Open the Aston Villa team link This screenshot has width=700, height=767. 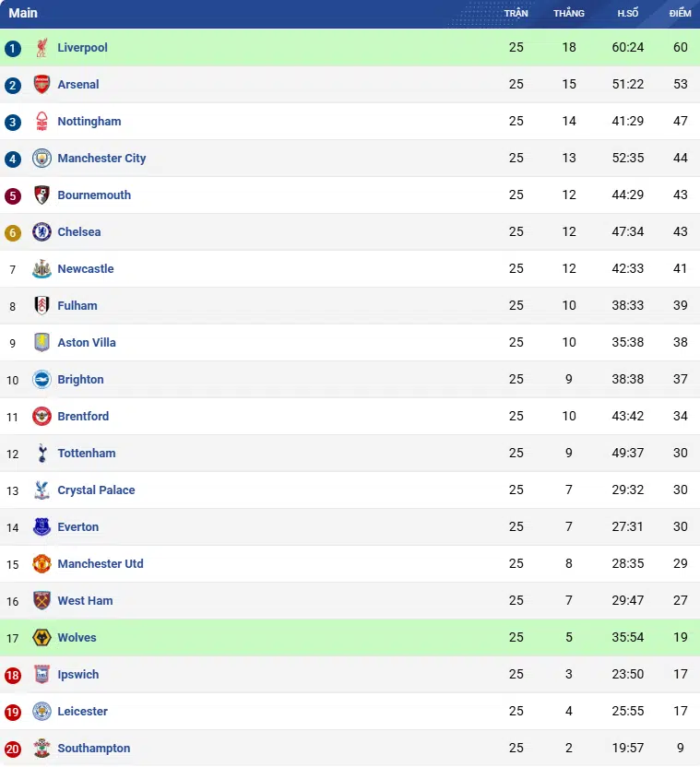tap(87, 342)
